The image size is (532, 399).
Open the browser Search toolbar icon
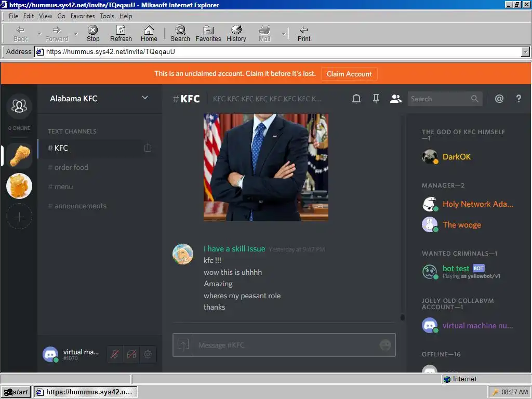pyautogui.click(x=180, y=34)
